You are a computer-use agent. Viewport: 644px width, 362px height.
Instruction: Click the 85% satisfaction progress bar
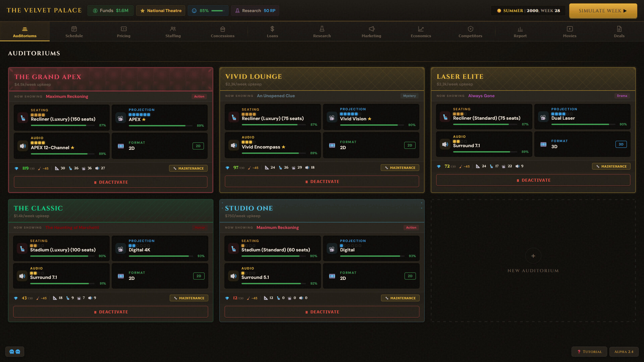pyautogui.click(x=217, y=11)
